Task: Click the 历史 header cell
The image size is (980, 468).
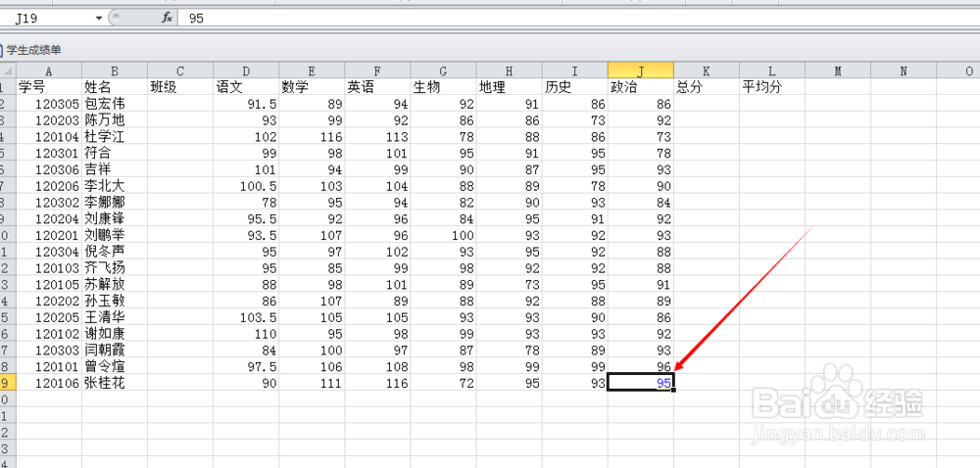Action: tap(574, 87)
